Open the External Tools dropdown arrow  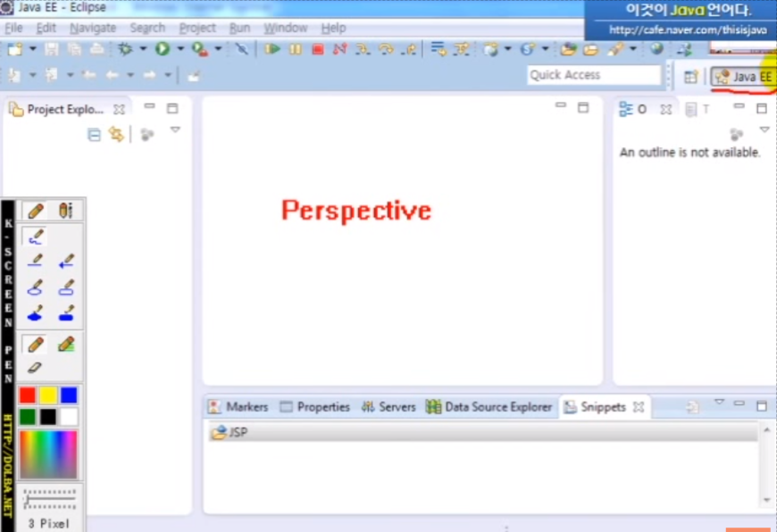tap(218, 49)
